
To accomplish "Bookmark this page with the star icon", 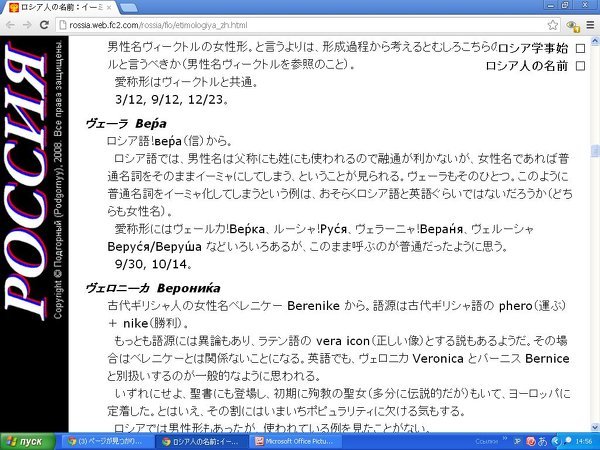I will [x=553, y=23].
